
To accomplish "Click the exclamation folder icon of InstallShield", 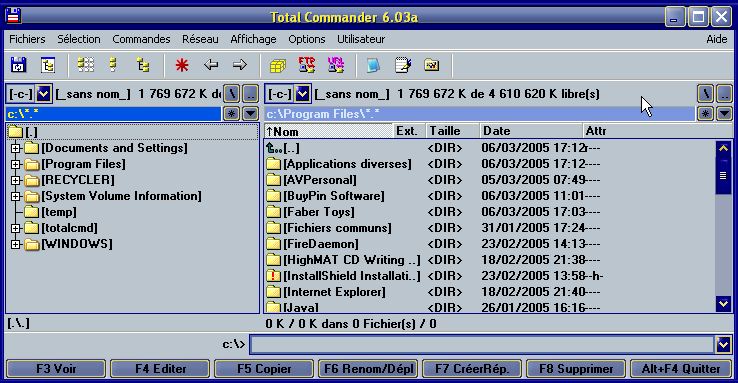I will 273,276.
